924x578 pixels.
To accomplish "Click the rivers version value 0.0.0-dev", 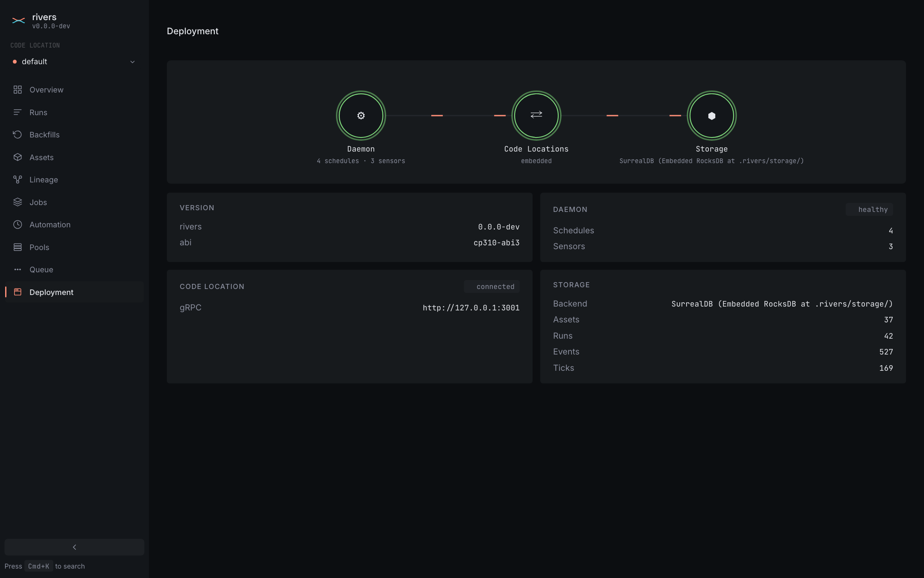I will pos(499,226).
